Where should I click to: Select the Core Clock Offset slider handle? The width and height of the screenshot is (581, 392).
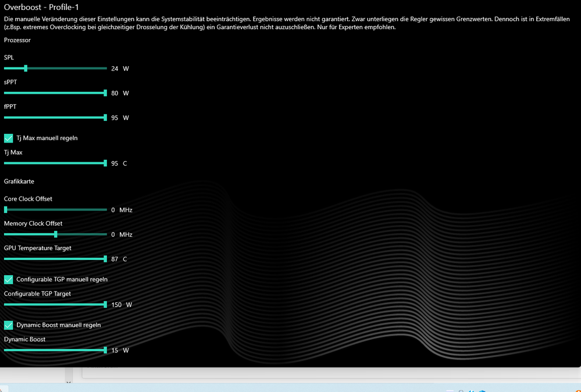[5, 209]
